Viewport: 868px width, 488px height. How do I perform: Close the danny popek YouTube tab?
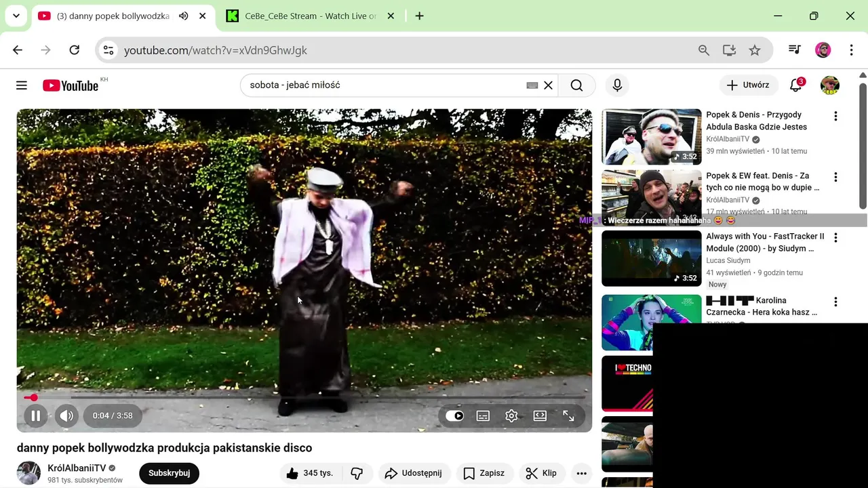click(202, 16)
